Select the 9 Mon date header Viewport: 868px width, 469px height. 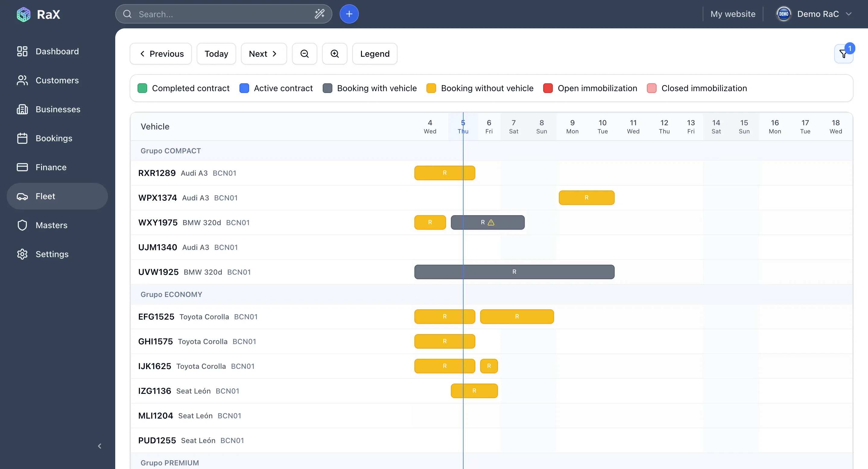[x=572, y=126]
